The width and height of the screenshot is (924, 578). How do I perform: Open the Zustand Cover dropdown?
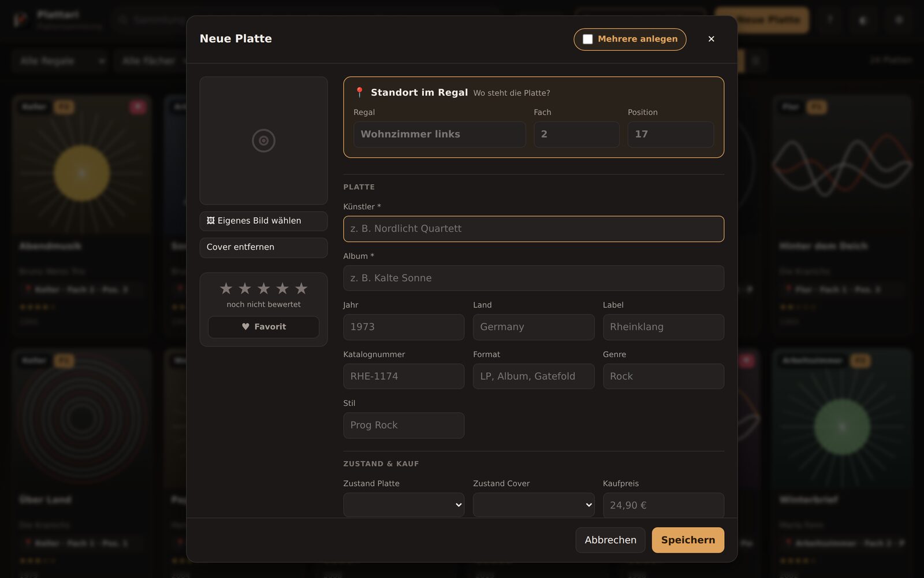(534, 505)
